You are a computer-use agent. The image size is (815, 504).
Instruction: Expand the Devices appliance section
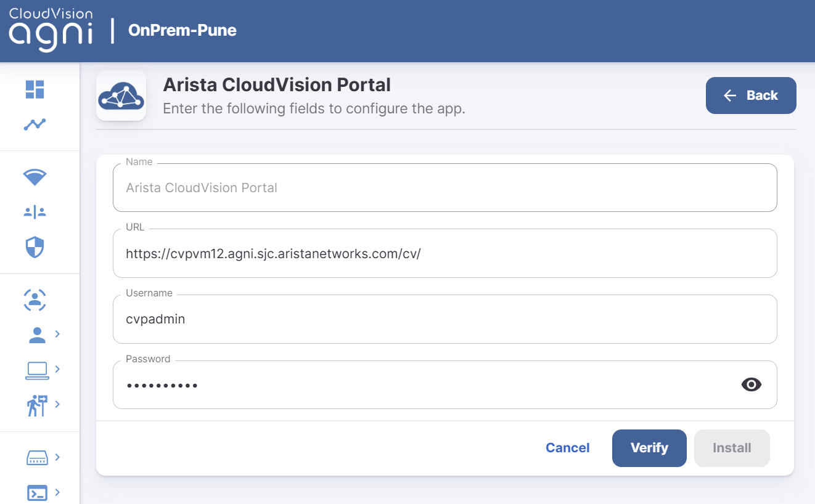[37, 457]
